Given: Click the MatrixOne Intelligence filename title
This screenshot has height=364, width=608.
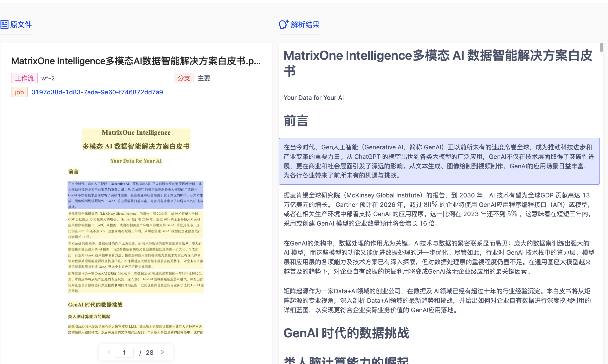Looking at the screenshot, I should click(136, 61).
